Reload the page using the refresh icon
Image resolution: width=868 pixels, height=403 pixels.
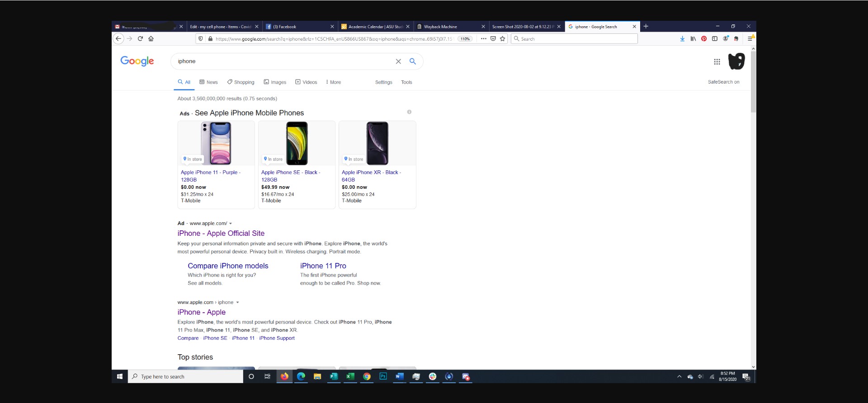coord(140,39)
